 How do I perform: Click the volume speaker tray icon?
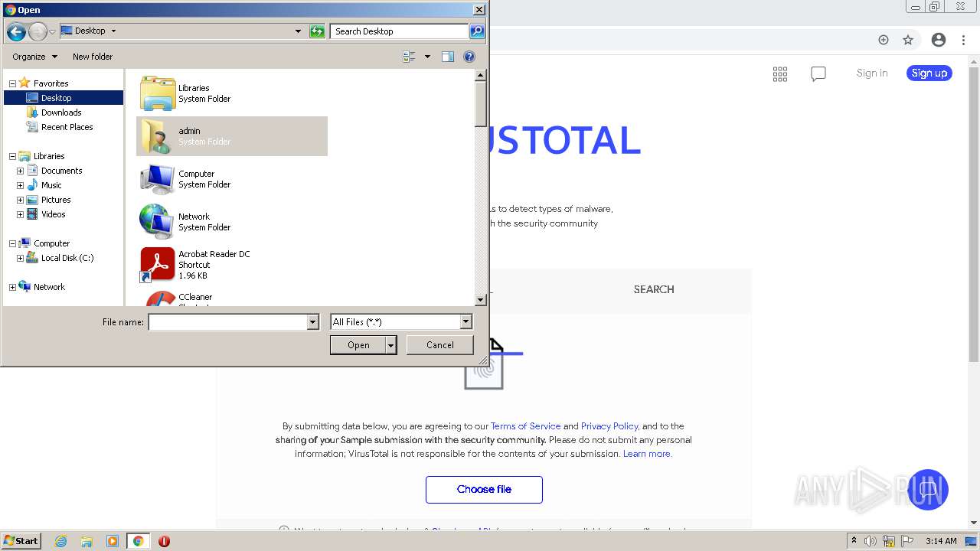click(871, 541)
